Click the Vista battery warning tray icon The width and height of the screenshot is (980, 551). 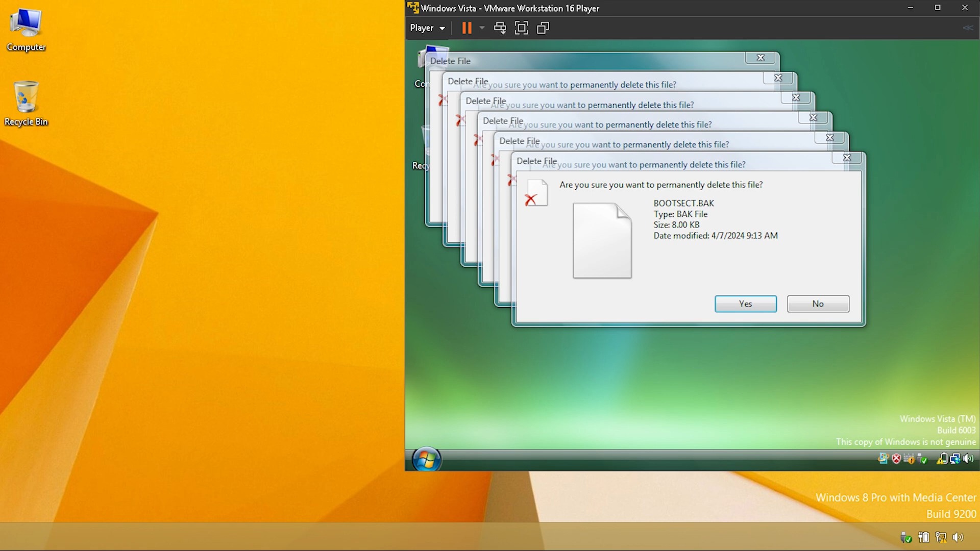942,459
